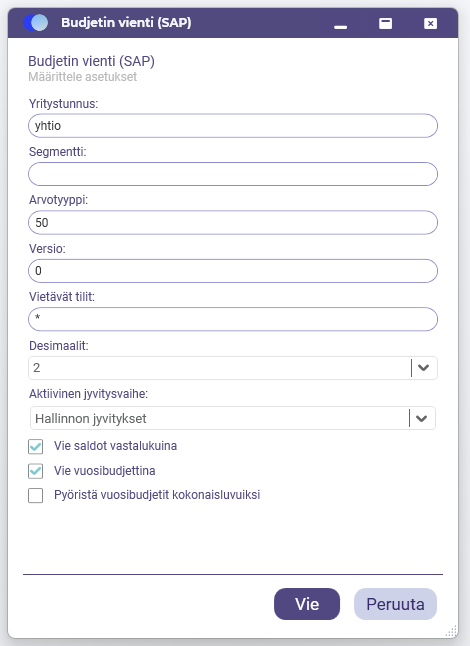Close the Budjetin vienti (SAP) dialog

[x=430, y=23]
